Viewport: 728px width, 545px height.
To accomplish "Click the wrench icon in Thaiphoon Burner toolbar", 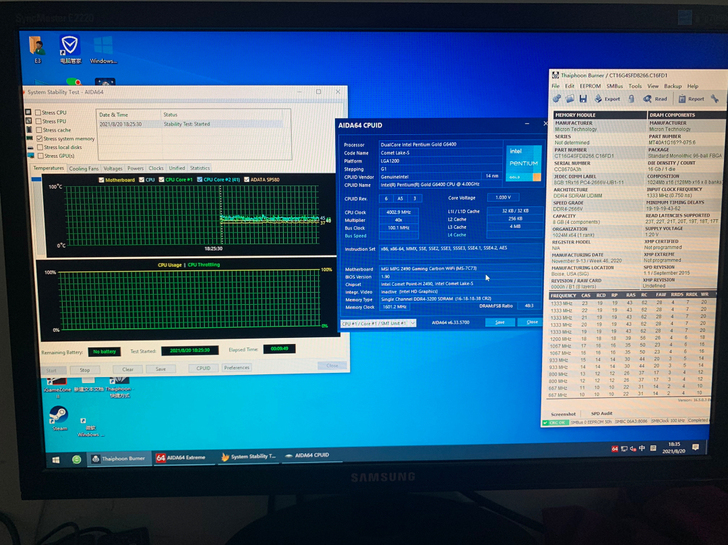I will [x=715, y=98].
